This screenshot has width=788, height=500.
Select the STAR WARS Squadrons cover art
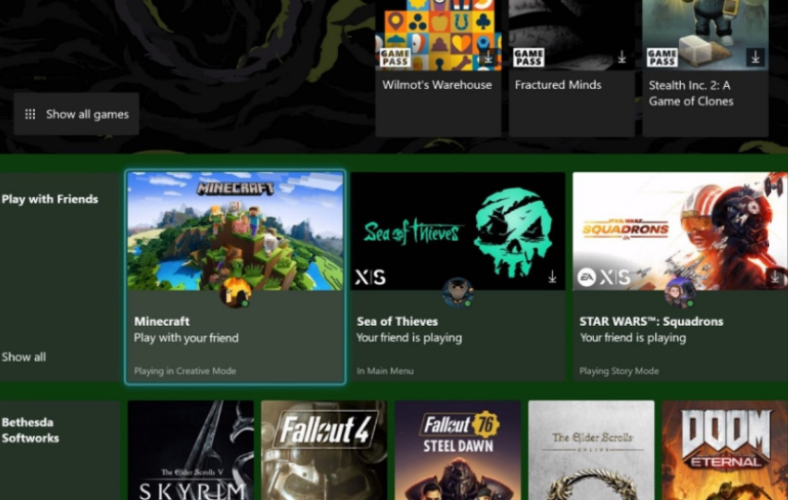(680, 231)
